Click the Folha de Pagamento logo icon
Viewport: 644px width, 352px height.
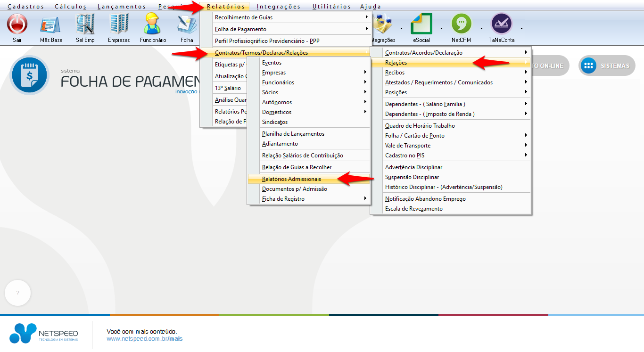[x=29, y=75]
